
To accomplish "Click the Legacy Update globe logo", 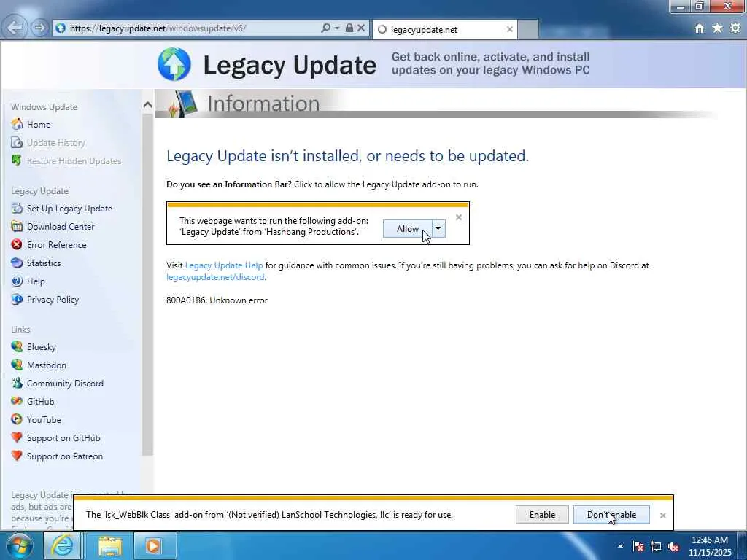I will (x=174, y=64).
